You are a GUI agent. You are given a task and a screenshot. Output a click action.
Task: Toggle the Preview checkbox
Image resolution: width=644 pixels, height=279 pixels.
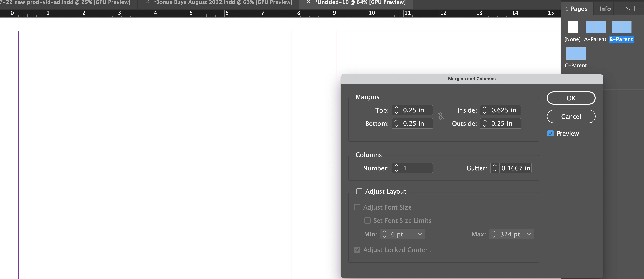[551, 134]
